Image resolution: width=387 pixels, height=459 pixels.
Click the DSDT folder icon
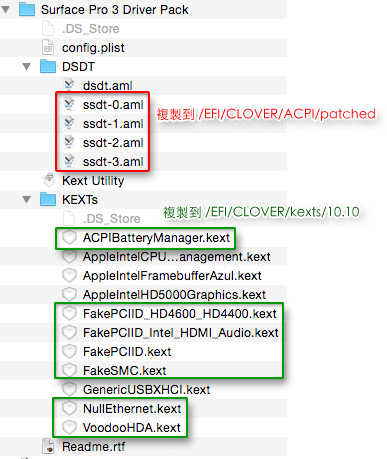coord(48,66)
